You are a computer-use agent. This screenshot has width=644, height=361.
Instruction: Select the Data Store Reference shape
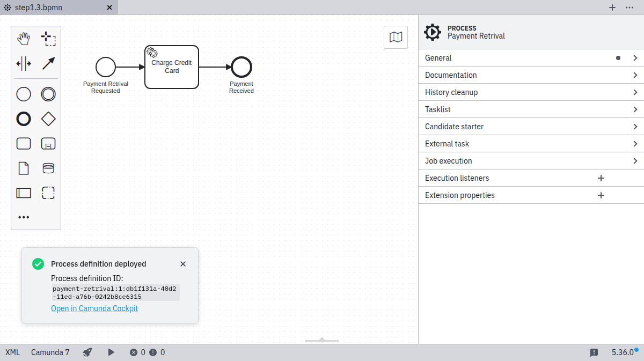click(x=48, y=168)
